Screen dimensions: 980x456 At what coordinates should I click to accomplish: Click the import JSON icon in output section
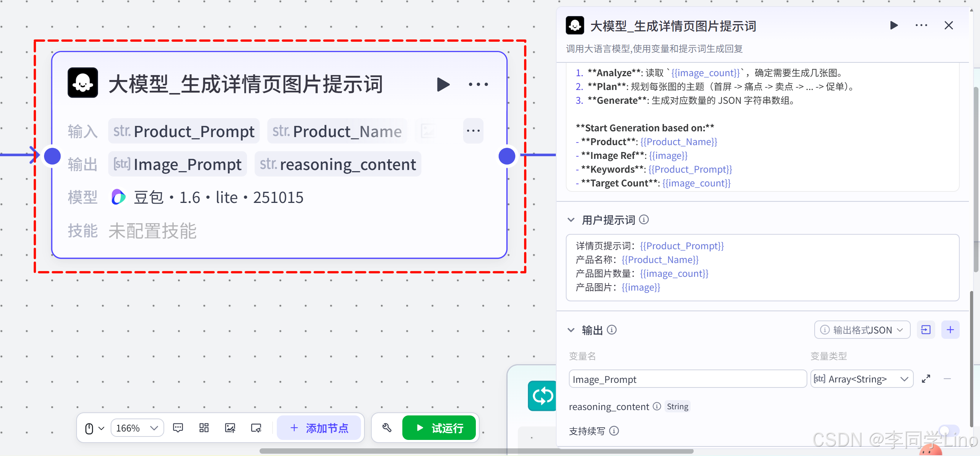tap(926, 330)
